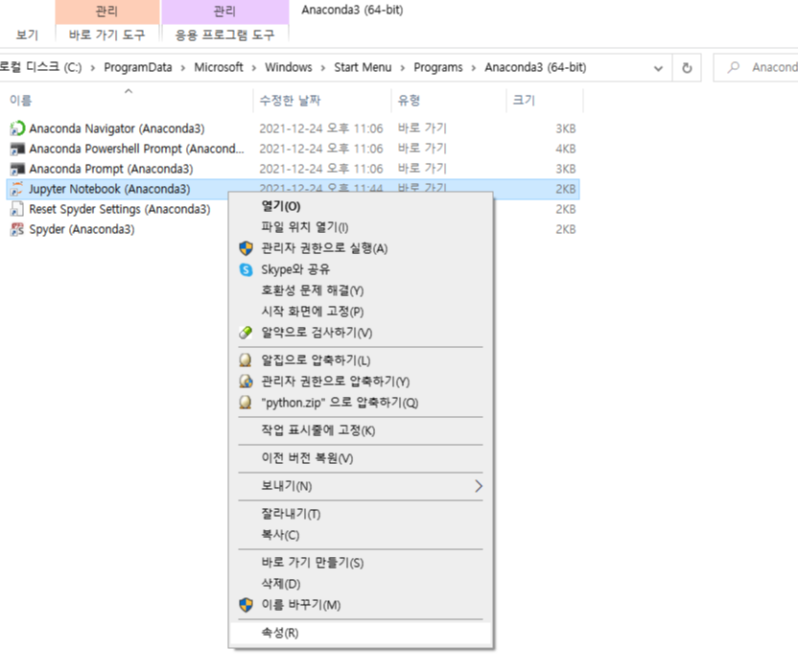Screen dimensions: 798x672
Task: Choose 열기(O) from the context menu
Action: (x=361, y=206)
